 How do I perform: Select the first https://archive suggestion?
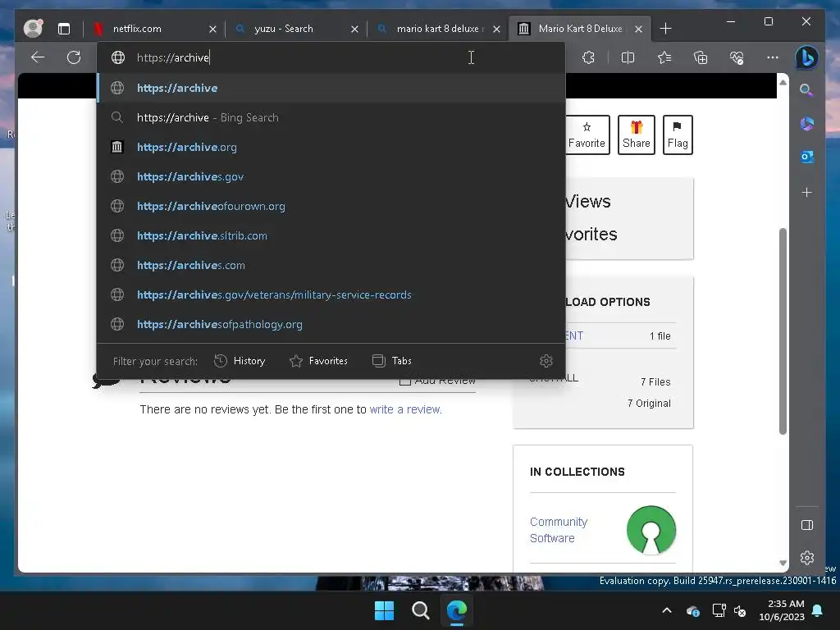(x=331, y=88)
